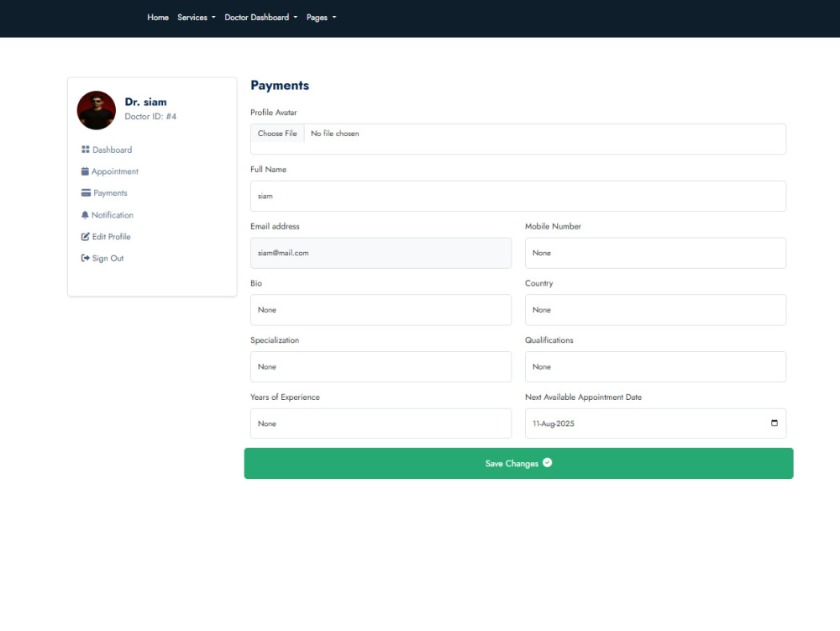
Task: Click the checkmark icon on Save Changes
Action: 547,463
